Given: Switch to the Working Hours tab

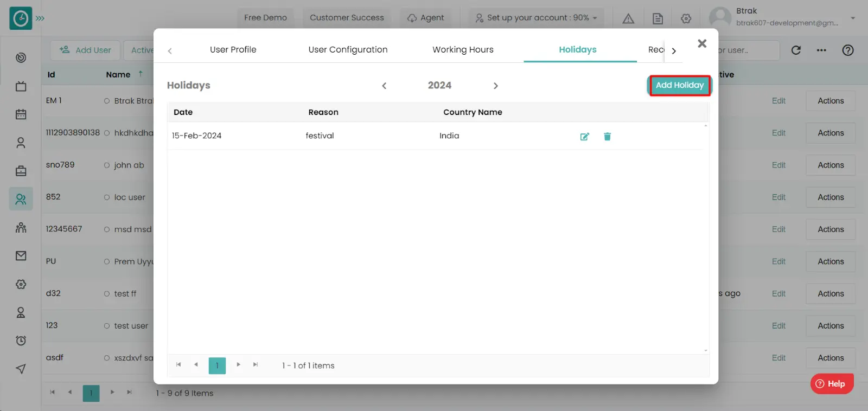Looking at the screenshot, I should (463, 49).
